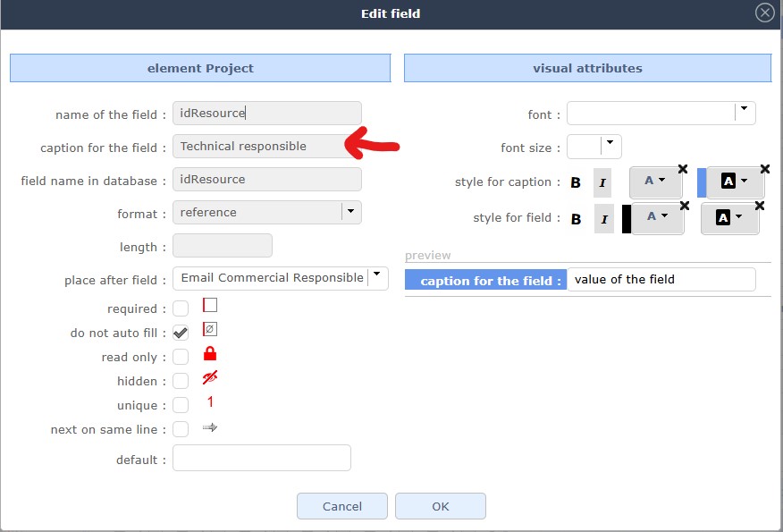Viewport: 783px width, 532px height.
Task: Confirm changes with the OK button
Action: [x=440, y=506]
